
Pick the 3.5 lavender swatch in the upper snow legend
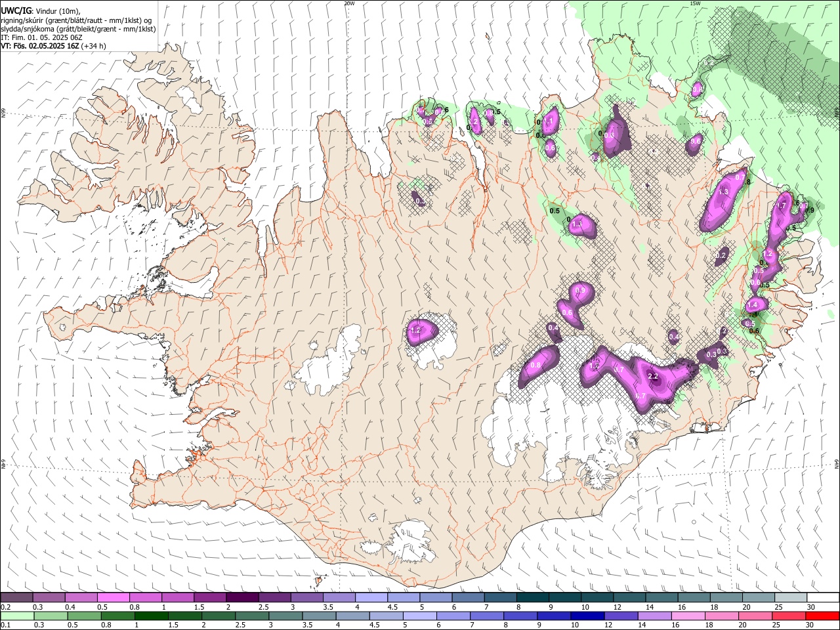(x=339, y=598)
